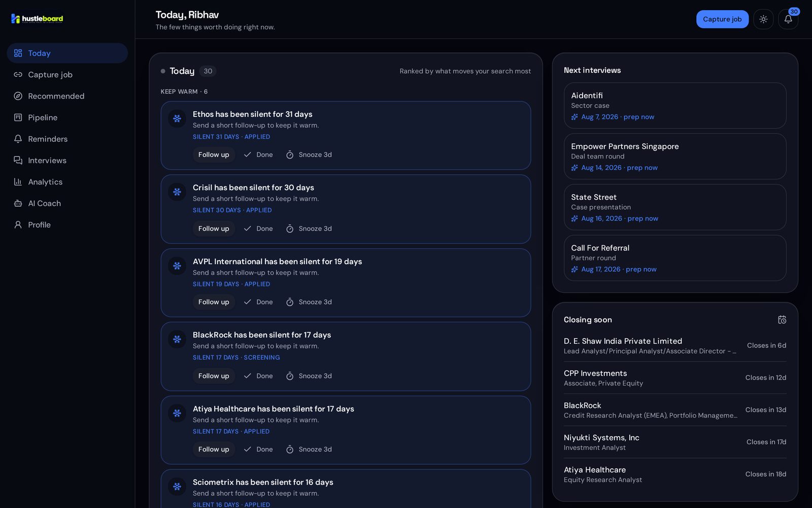The height and width of the screenshot is (508, 812).
Task: Open Reminders in the sidebar
Action: [x=67, y=139]
